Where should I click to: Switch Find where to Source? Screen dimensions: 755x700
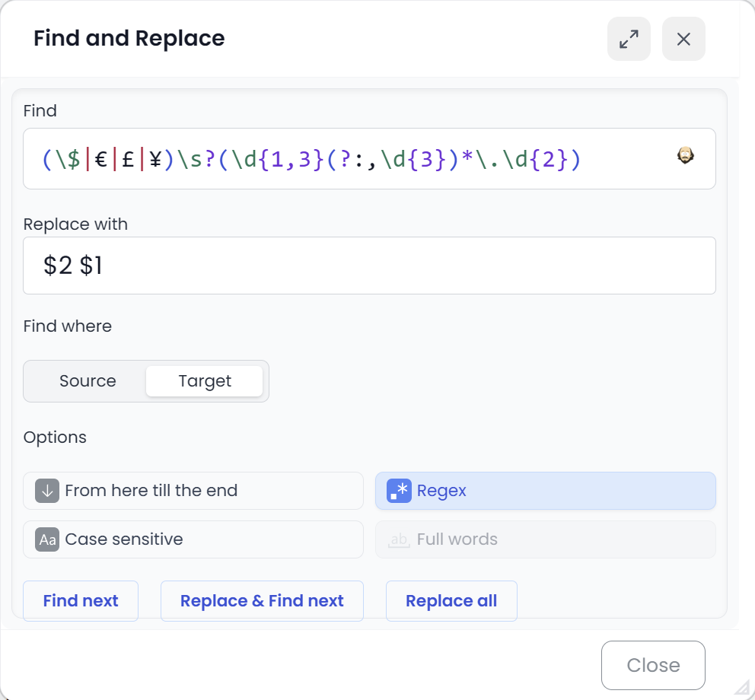click(x=88, y=380)
